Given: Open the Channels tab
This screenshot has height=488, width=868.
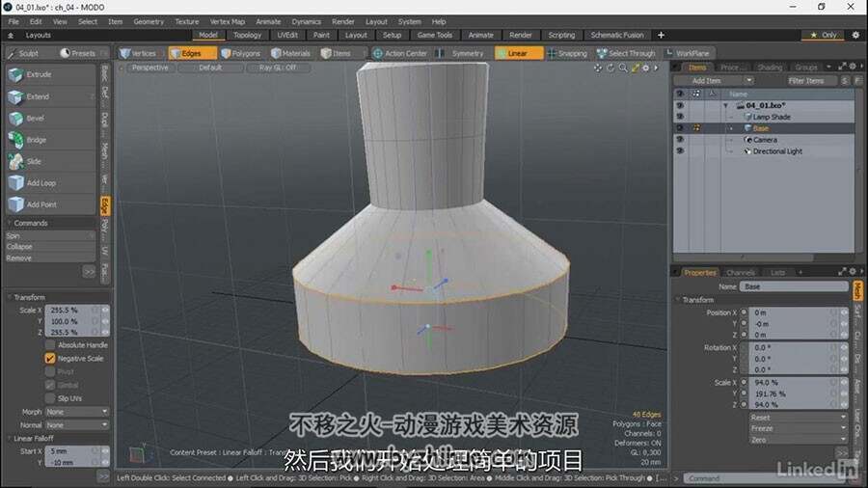Looking at the screenshot, I should [x=740, y=273].
